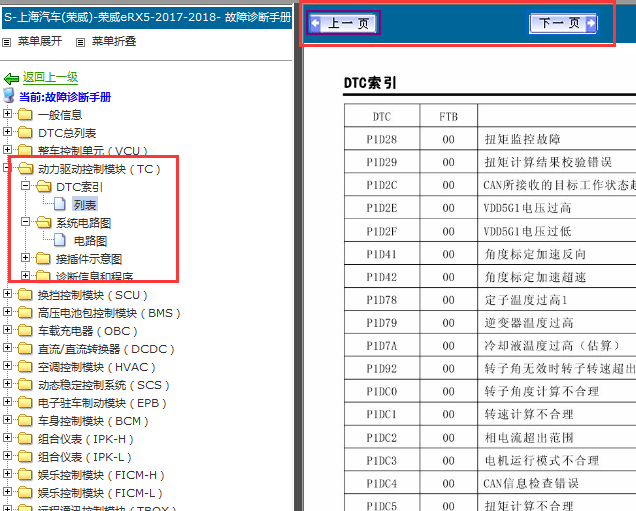636x511 pixels.
Task: Click the 动态稳定控制系统 (SCS) folder icon
Action: pos(25,384)
